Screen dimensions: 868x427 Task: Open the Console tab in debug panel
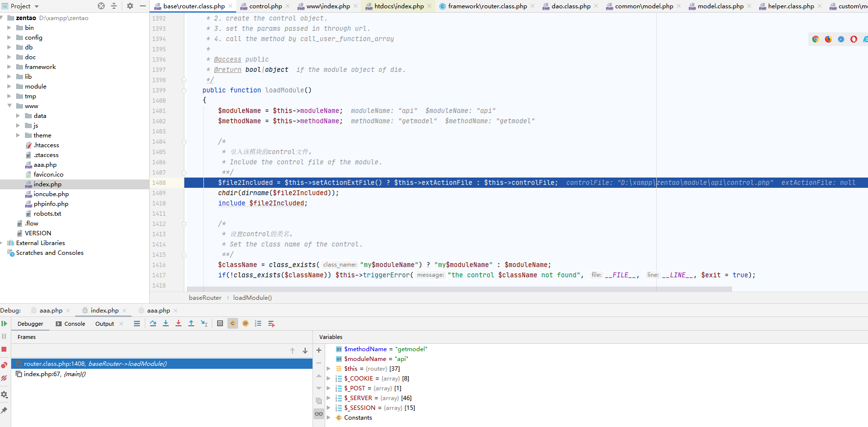pos(70,324)
